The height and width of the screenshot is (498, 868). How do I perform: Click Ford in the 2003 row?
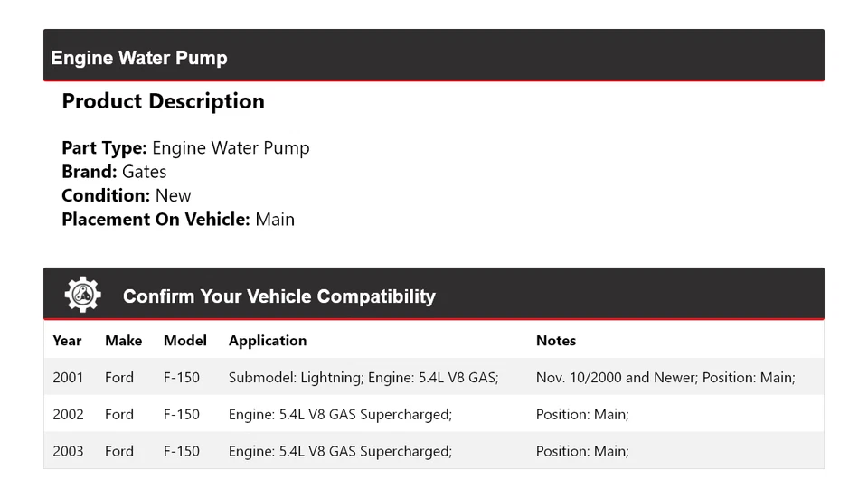coord(119,451)
